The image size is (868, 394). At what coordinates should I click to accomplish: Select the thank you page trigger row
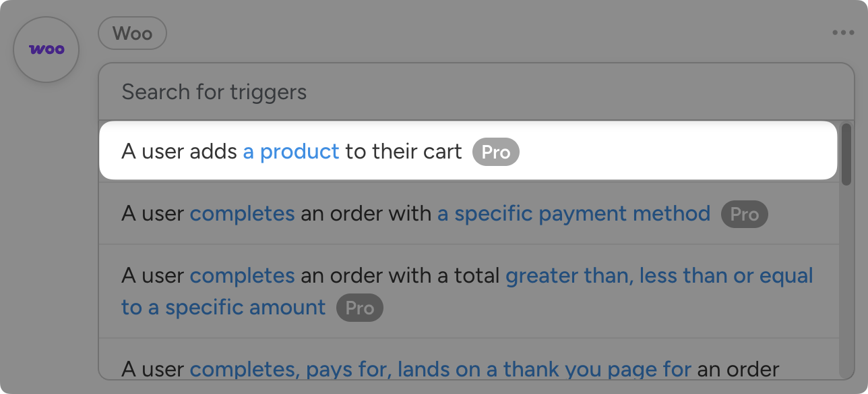802,364
